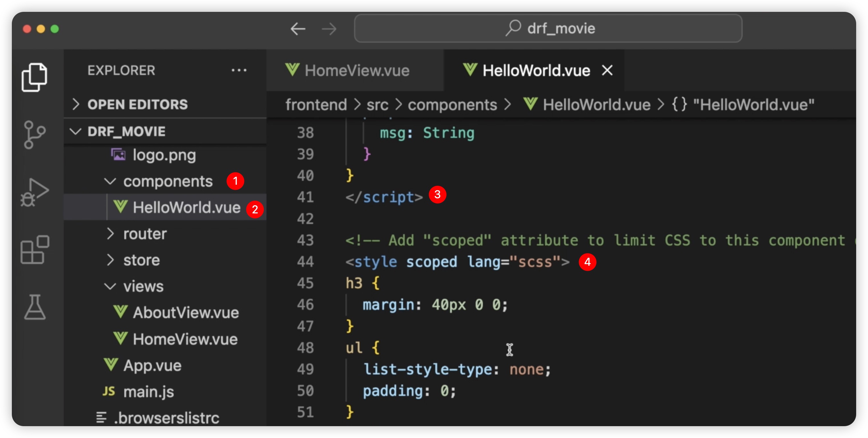The height and width of the screenshot is (438, 868).
Task: Click the "ul {" selector line
Action: click(x=363, y=348)
